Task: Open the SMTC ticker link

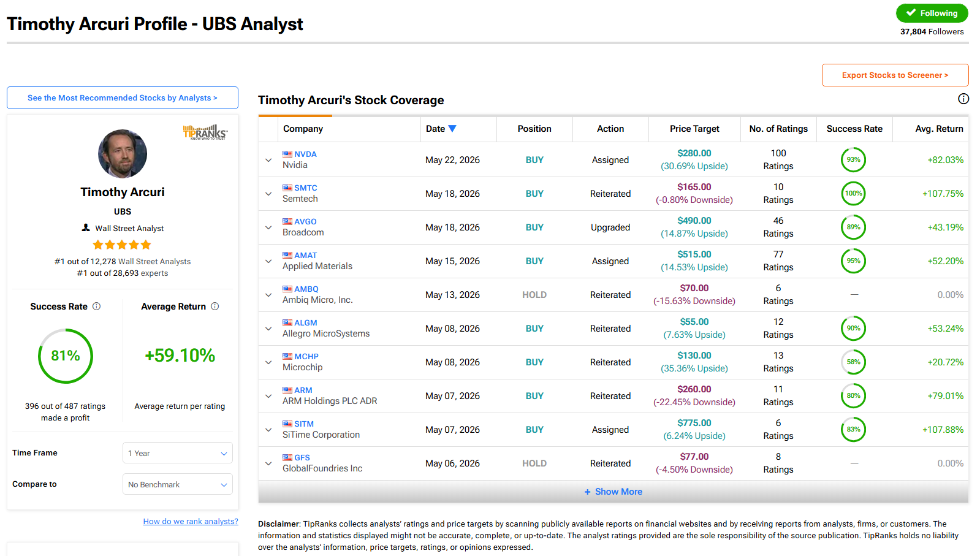Action: [x=306, y=188]
